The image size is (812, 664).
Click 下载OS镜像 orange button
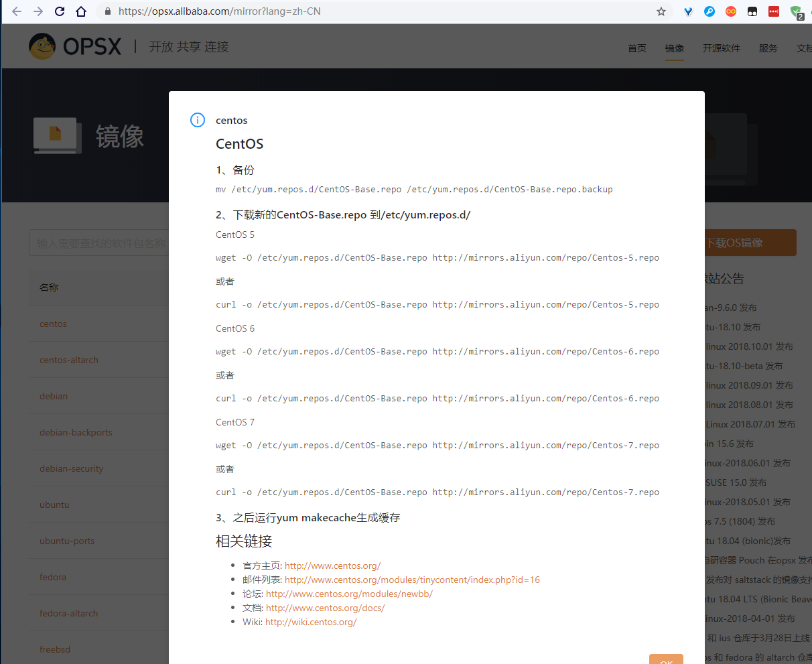(x=750, y=243)
